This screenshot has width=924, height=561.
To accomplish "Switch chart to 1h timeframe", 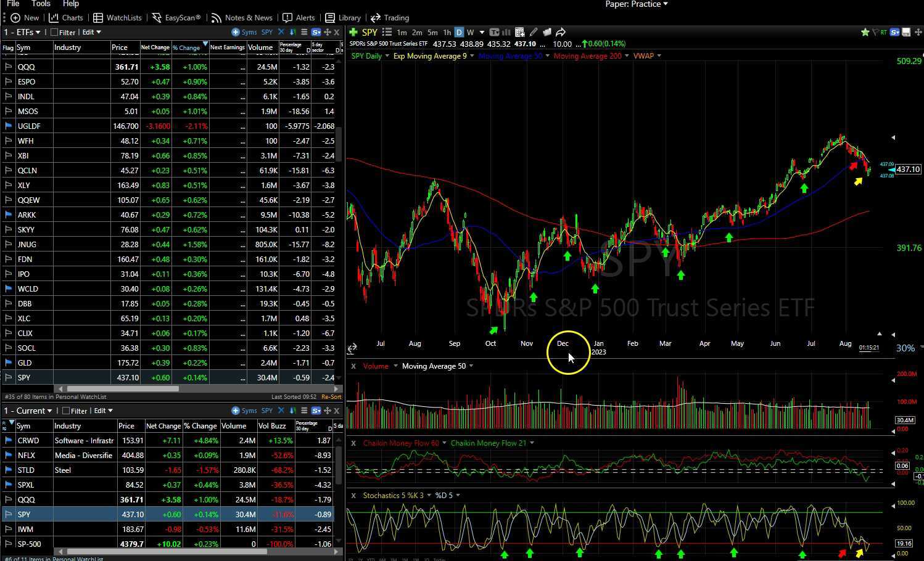I will (447, 32).
